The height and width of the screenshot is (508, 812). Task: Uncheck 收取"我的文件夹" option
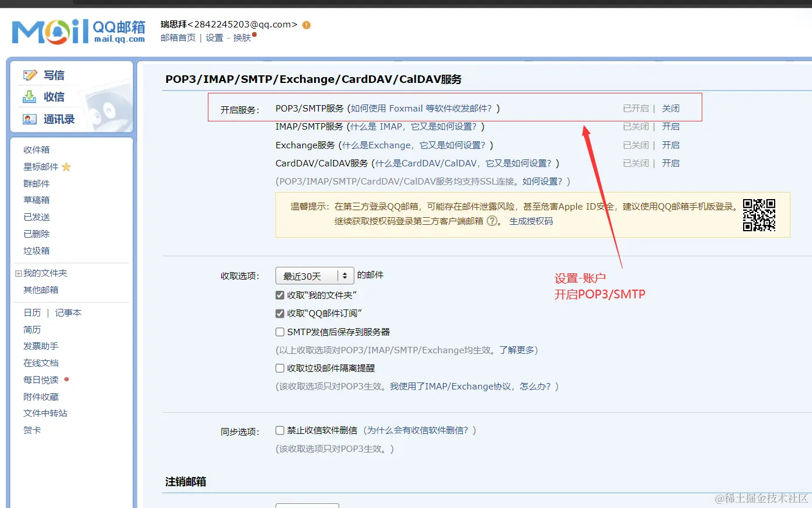(x=280, y=295)
